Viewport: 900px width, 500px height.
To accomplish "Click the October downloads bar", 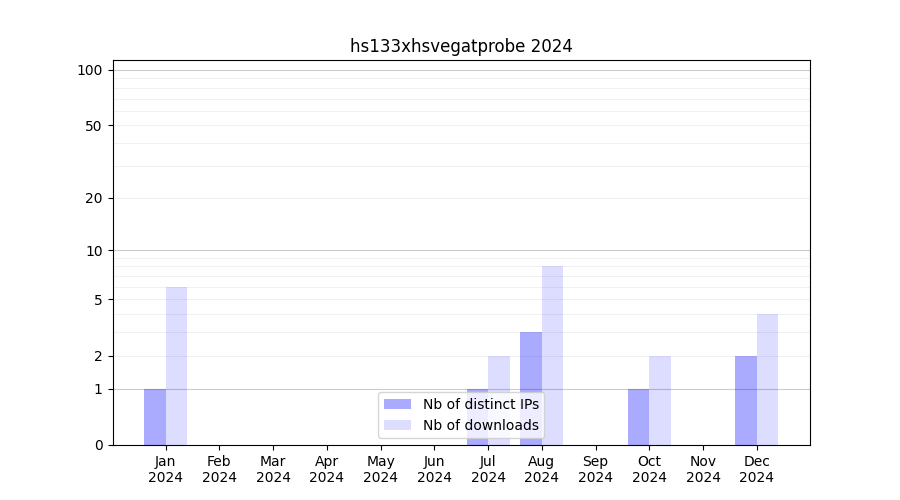I will pos(660,400).
